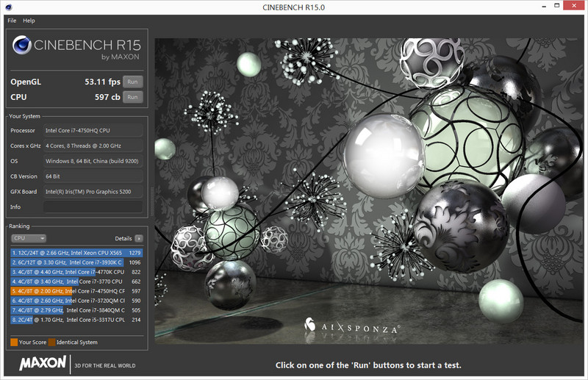
Task: Click the orange Your Score color swatch
Action: pos(14,343)
